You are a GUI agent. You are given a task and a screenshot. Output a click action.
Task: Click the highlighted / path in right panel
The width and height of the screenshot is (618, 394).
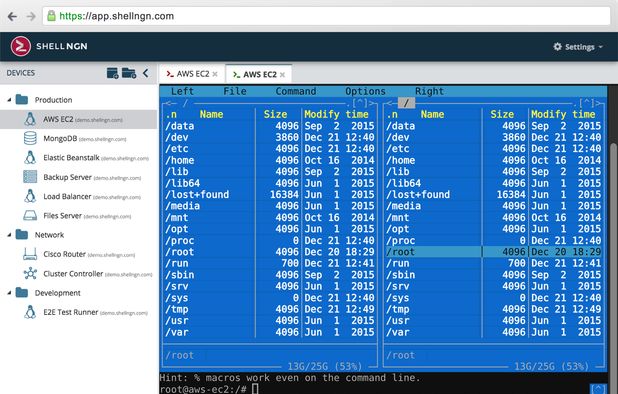click(x=406, y=103)
